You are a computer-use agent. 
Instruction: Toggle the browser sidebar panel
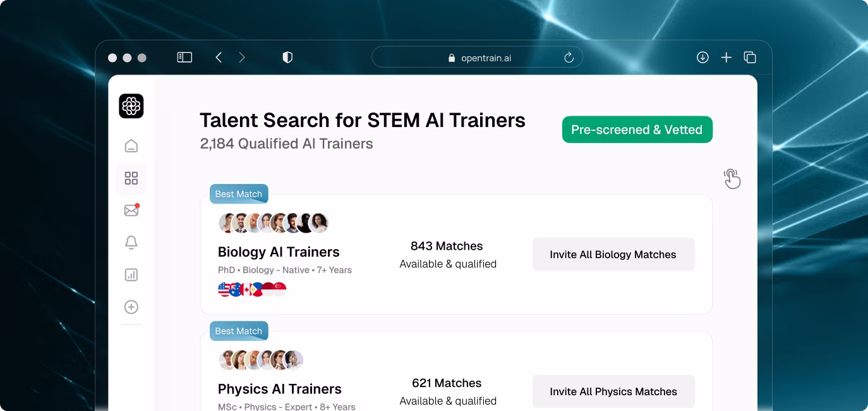[184, 57]
